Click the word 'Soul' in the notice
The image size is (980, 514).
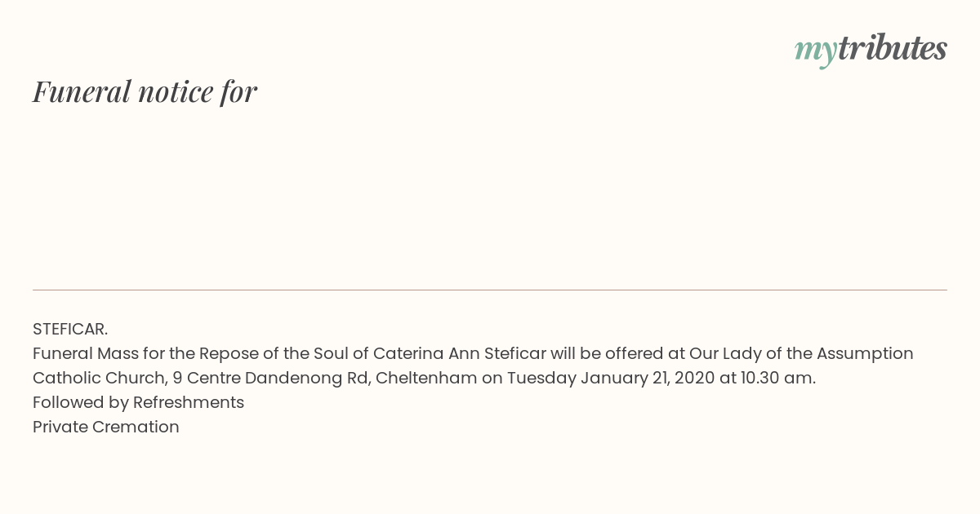[331, 353]
